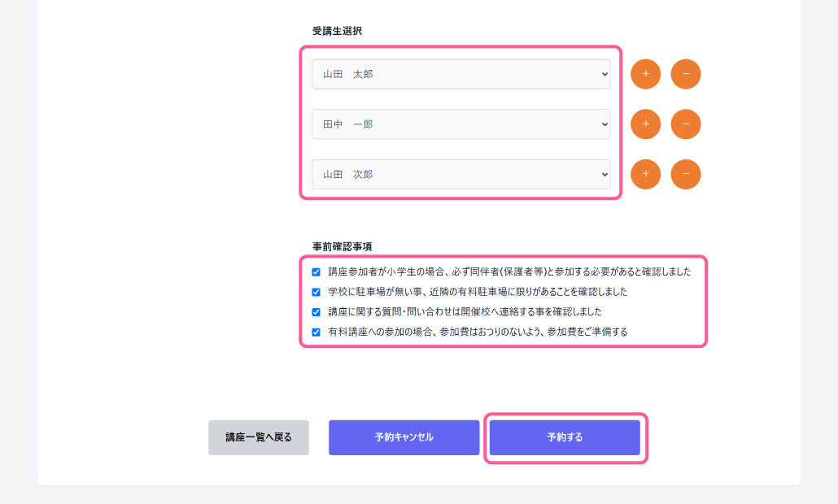The width and height of the screenshot is (838, 504).
Task: Click the 予約キャンセル button
Action: click(404, 437)
